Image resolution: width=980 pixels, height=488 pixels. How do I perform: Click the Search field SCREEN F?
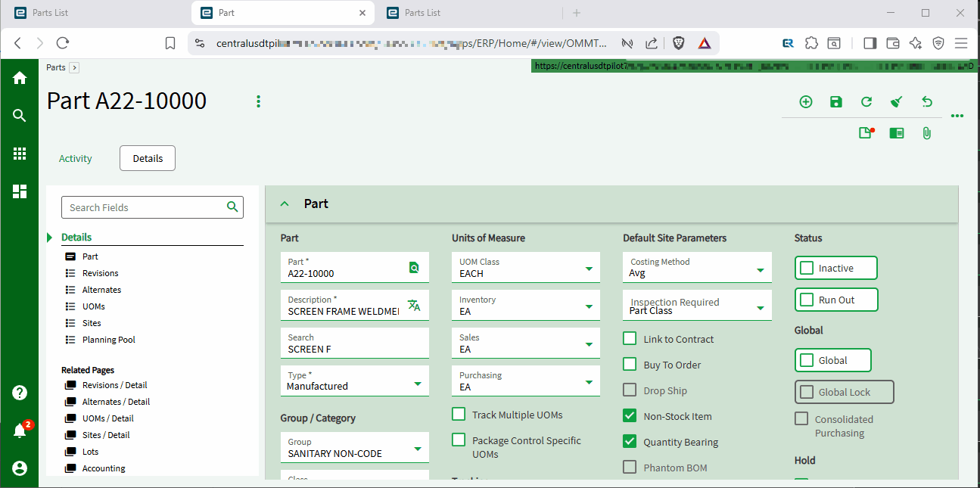(x=354, y=343)
